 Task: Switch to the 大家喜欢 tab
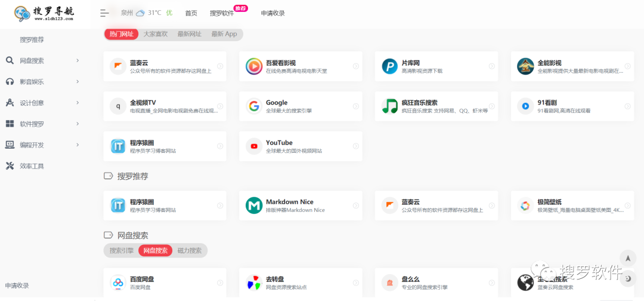[x=155, y=34]
